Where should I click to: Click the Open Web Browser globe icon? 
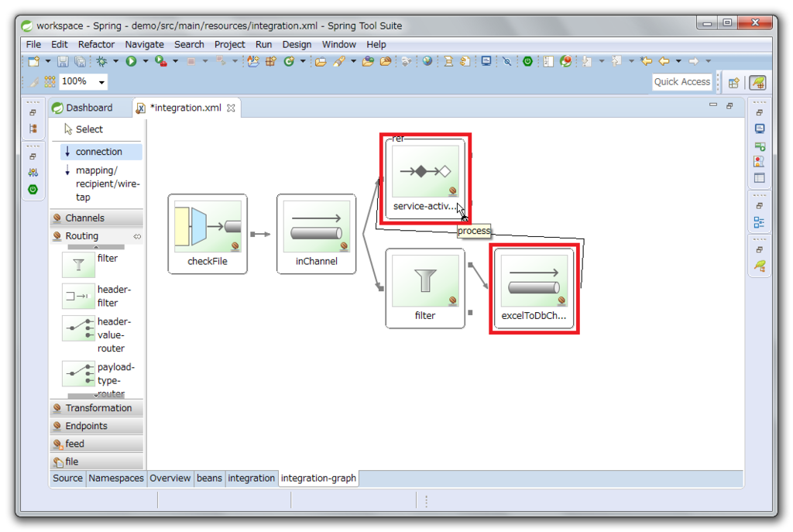[x=427, y=61]
